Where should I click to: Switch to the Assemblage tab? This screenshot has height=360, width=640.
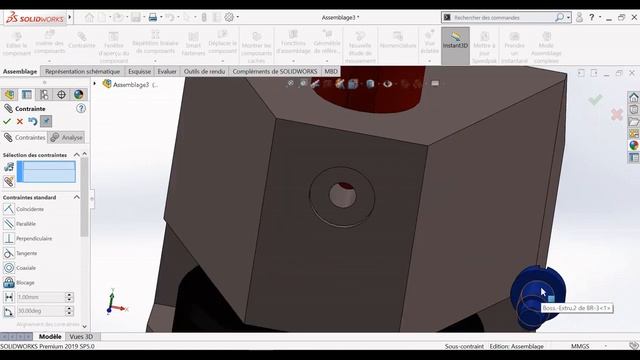tap(20, 71)
